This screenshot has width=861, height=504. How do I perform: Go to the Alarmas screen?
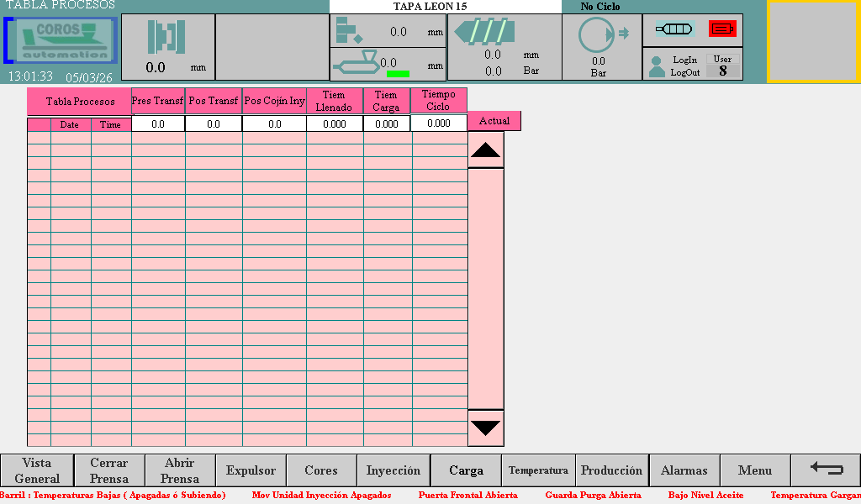684,470
